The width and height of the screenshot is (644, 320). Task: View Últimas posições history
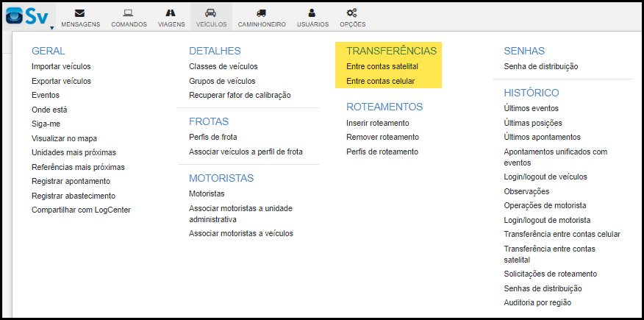(532, 123)
